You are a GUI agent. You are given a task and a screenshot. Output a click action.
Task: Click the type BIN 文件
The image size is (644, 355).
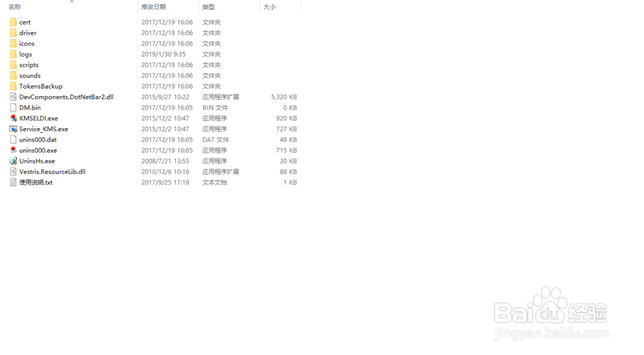point(215,108)
